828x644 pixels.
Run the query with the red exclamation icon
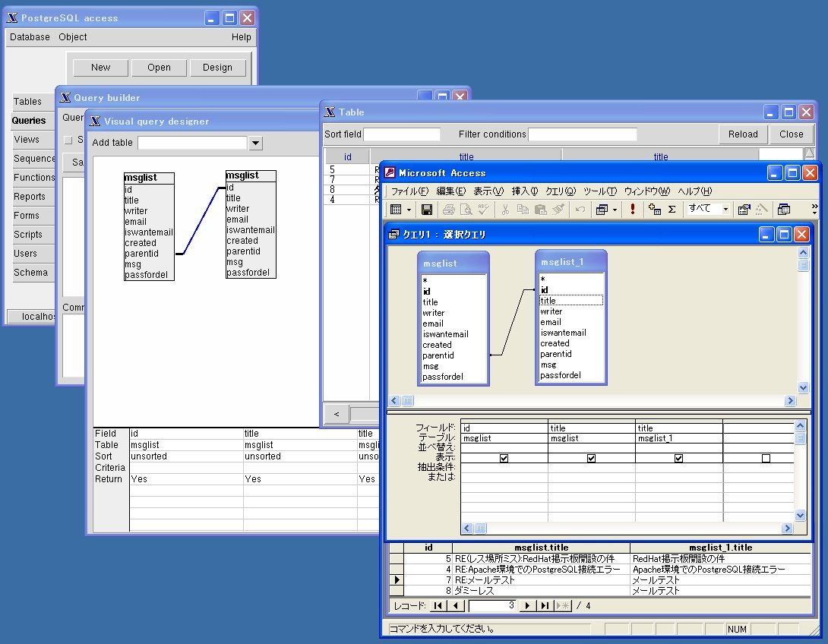point(633,209)
